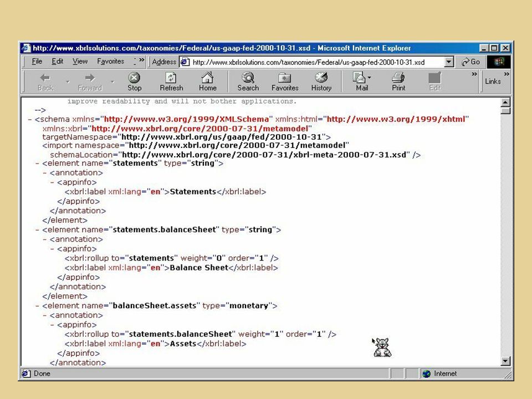Click the cat-shaped animated cursor mascot
Viewport: 532px width, 399px height.
click(x=382, y=347)
